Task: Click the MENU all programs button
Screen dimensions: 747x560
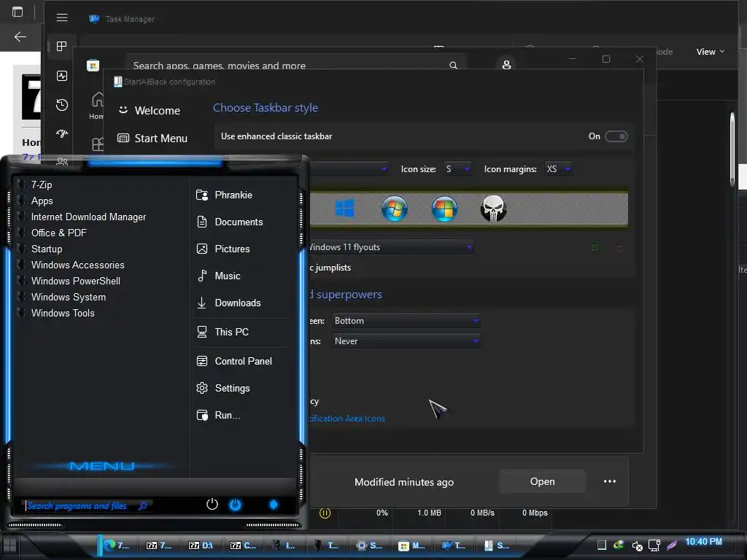Action: tap(101, 466)
